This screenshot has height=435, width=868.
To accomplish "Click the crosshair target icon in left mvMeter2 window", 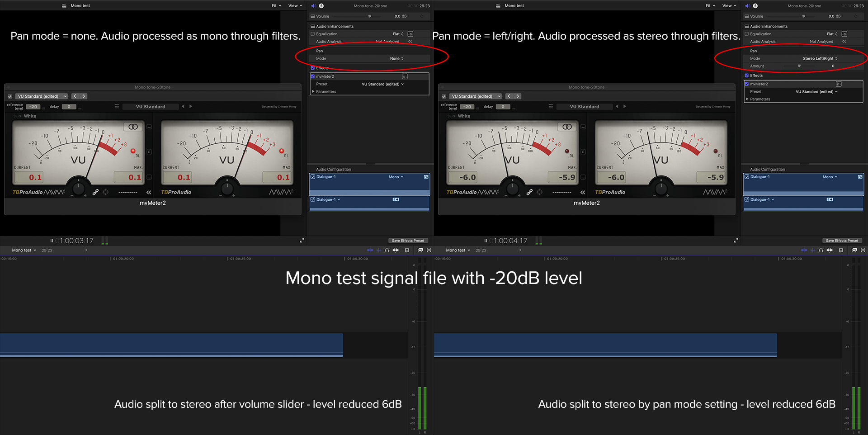I will pos(106,192).
